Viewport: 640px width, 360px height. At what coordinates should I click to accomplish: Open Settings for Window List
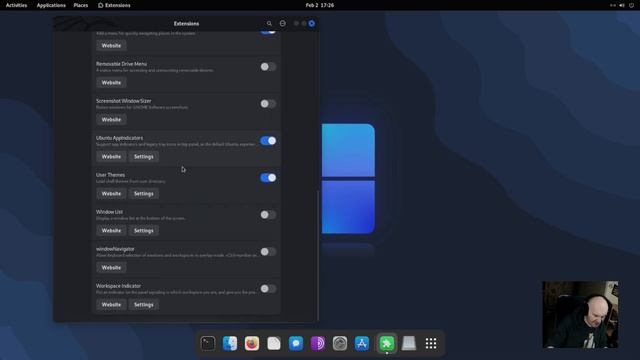click(144, 231)
